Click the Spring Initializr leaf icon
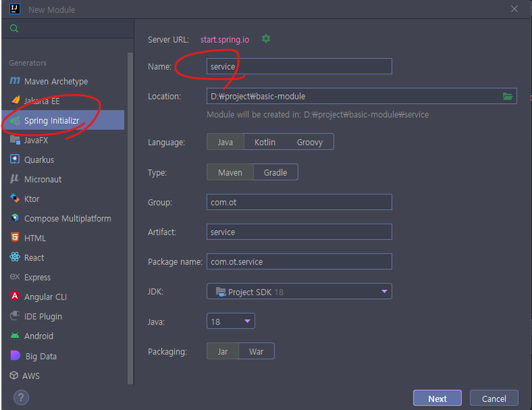Screen dimensions: 532x410 (x=15, y=120)
